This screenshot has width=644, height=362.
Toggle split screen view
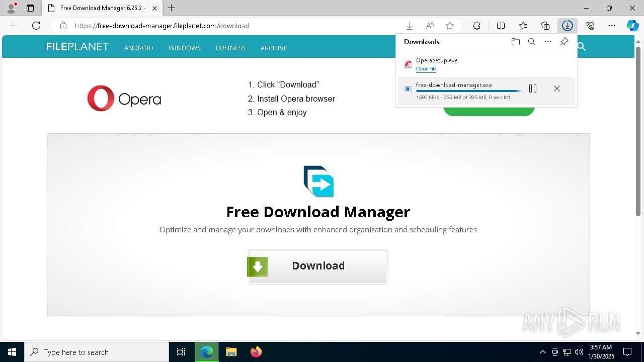click(x=501, y=26)
